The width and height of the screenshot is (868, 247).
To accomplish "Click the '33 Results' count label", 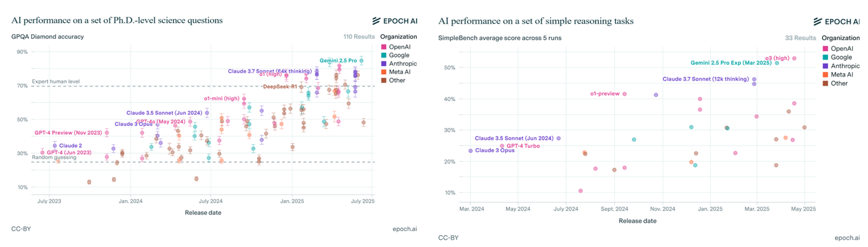I will point(800,38).
